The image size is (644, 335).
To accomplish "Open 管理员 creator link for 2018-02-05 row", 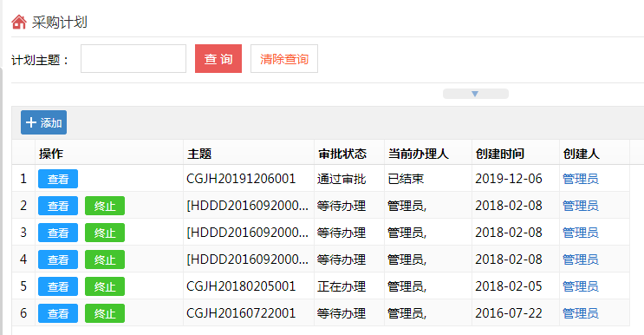I will [x=581, y=286].
